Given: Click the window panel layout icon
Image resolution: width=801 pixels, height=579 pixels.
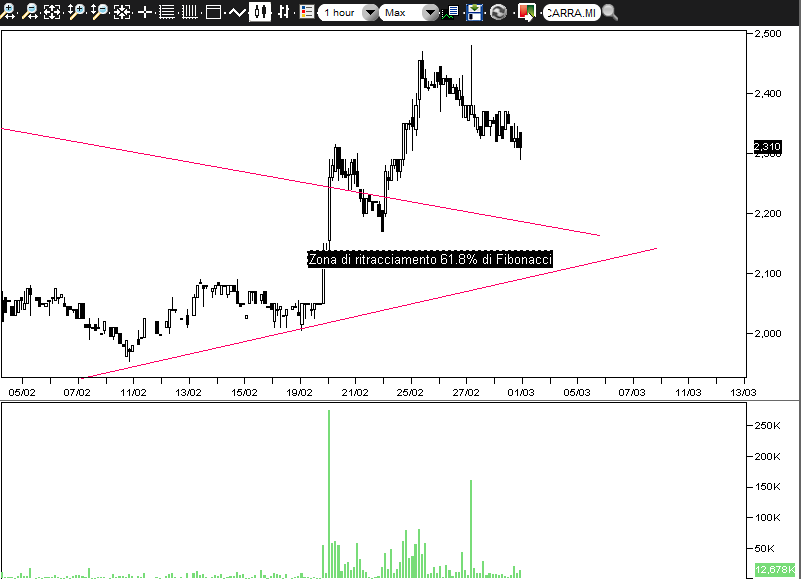Looking at the screenshot, I should (x=214, y=12).
